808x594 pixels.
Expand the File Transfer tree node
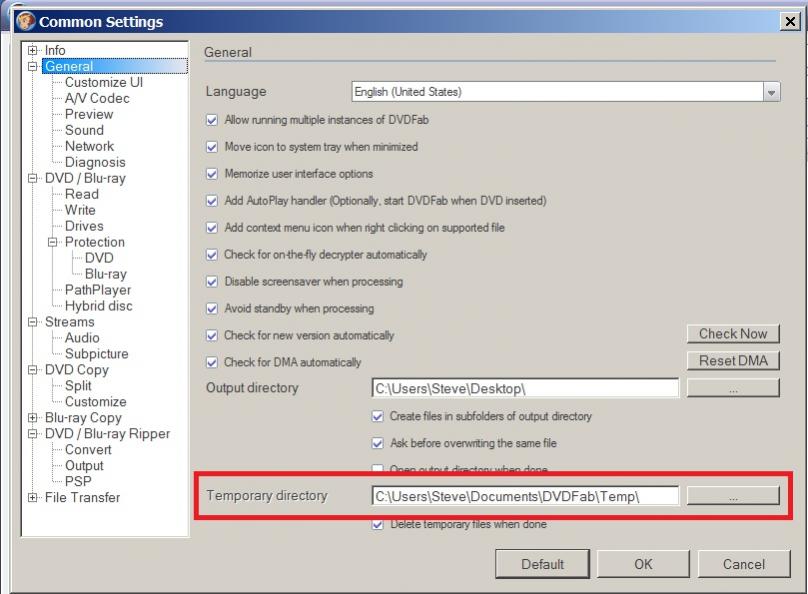[32, 498]
